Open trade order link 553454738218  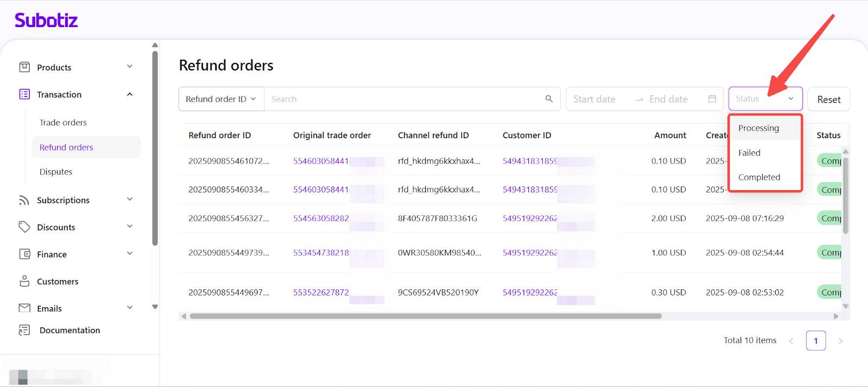321,253
